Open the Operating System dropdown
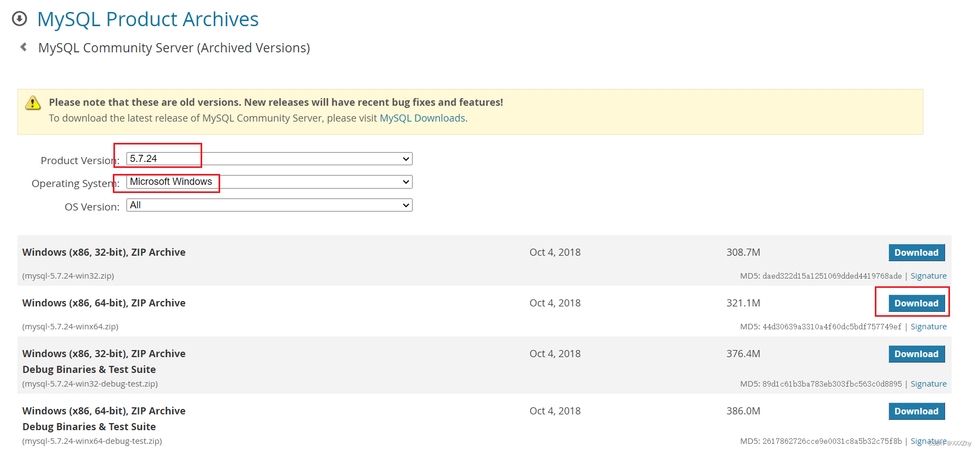Screen dimensions: 980x452 (x=269, y=182)
